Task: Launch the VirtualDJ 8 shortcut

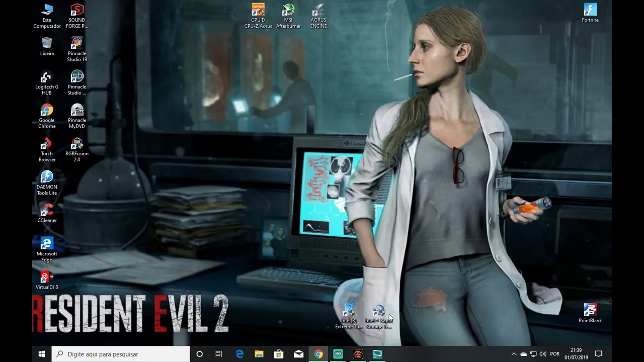Action: point(47,280)
